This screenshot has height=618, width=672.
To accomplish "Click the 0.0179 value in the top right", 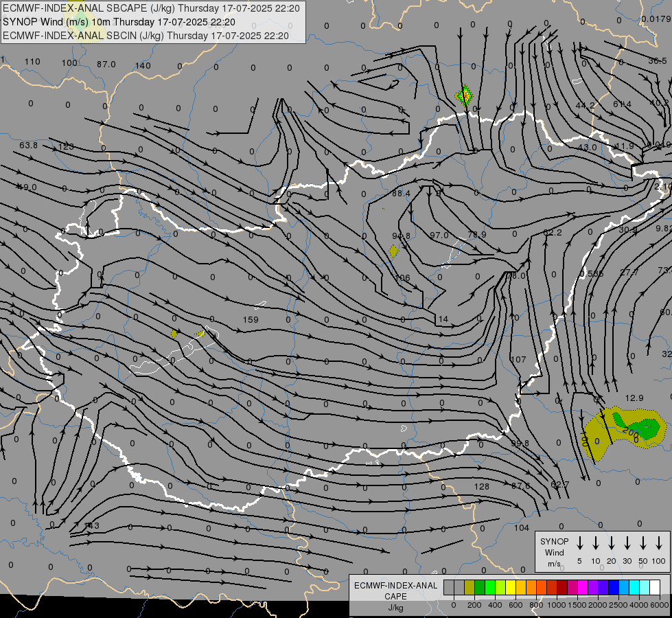I will point(656,19).
